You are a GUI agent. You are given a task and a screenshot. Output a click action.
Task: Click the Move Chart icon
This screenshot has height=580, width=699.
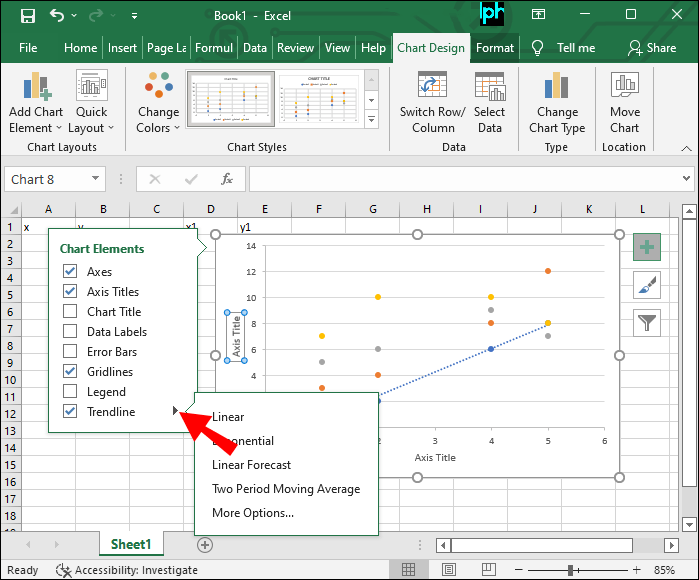pyautogui.click(x=625, y=88)
